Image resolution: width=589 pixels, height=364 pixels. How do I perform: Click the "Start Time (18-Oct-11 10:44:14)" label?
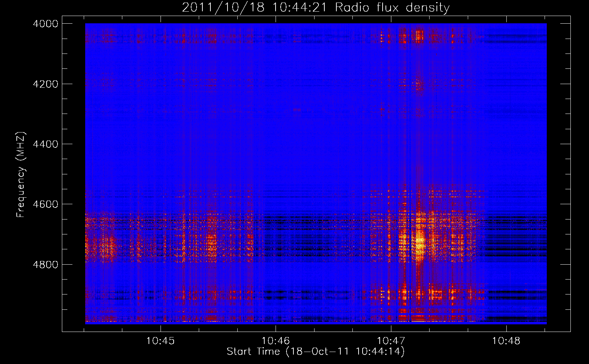[x=316, y=352]
